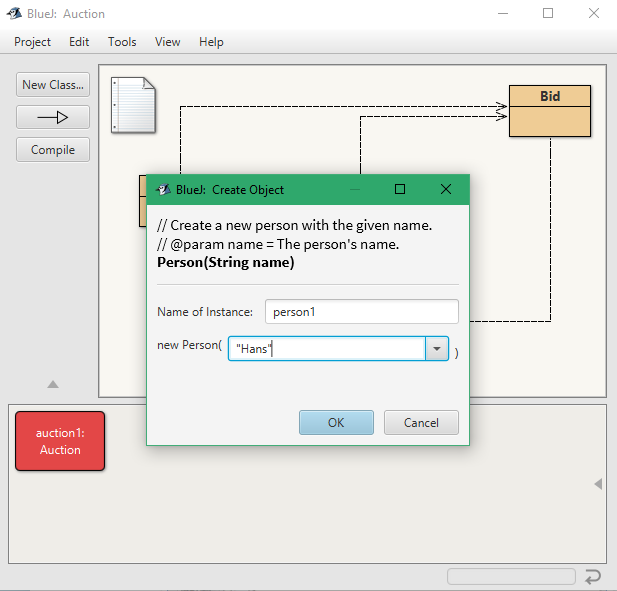Viewport: 617px width, 591px height.
Task: Click the new Person parameter field
Action: 327,349
